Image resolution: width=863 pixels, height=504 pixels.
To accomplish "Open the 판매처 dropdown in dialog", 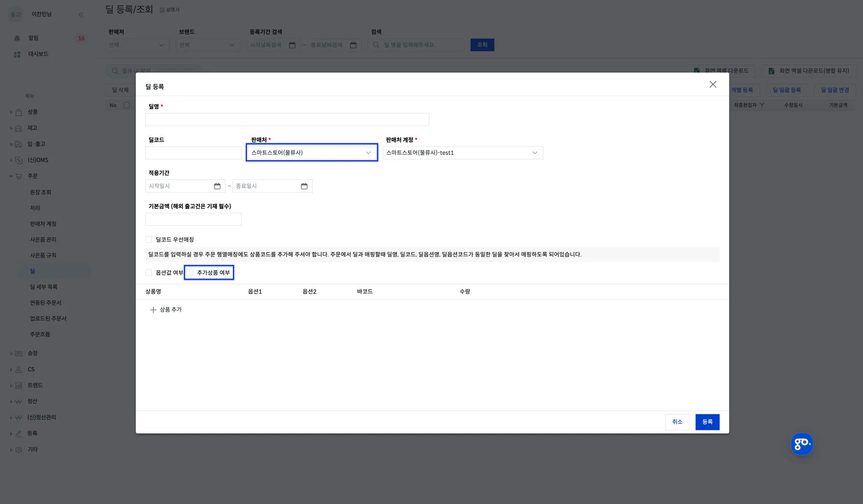I will point(311,153).
